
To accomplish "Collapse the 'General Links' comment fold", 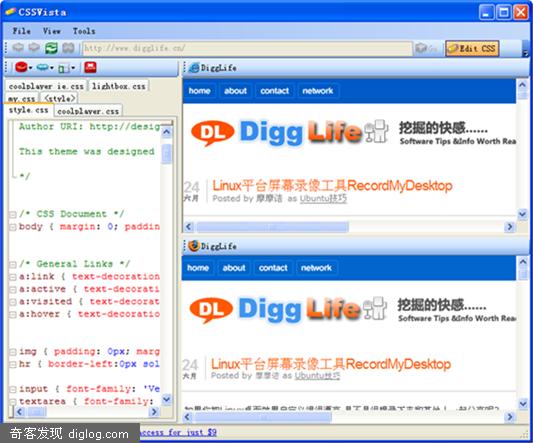I will pyautogui.click(x=13, y=265).
